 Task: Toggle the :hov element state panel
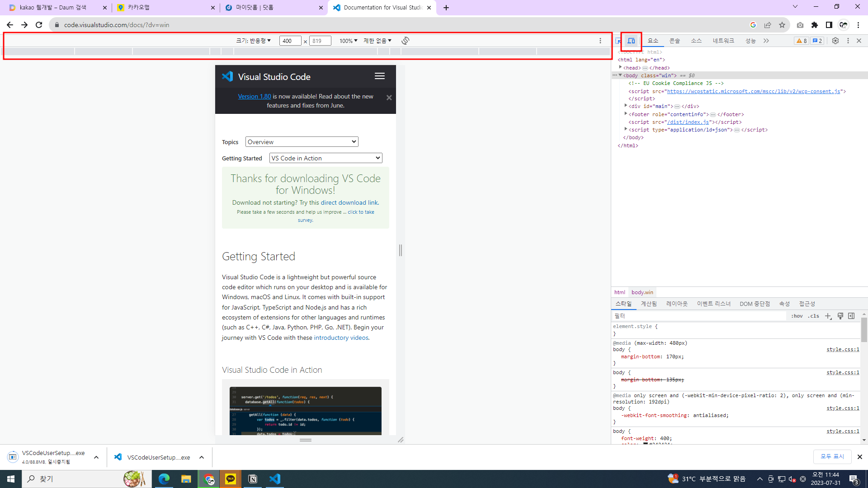pos(797,316)
